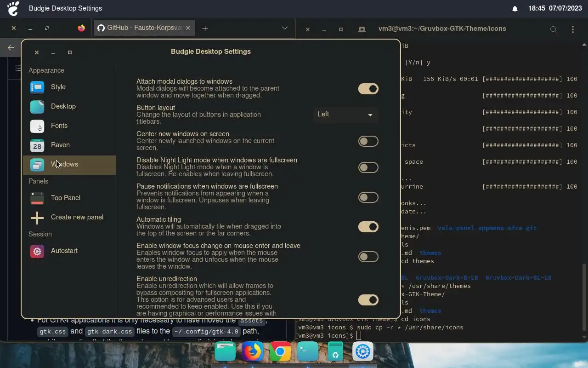Click the clock showing 18:45 07/07/2023
The width and height of the screenshot is (588, 368).
pyautogui.click(x=555, y=8)
